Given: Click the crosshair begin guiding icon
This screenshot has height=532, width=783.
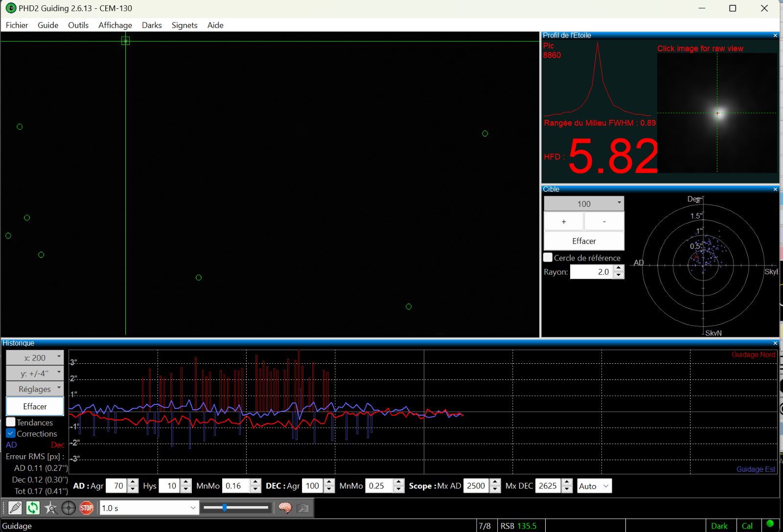Looking at the screenshot, I should (x=69, y=508).
